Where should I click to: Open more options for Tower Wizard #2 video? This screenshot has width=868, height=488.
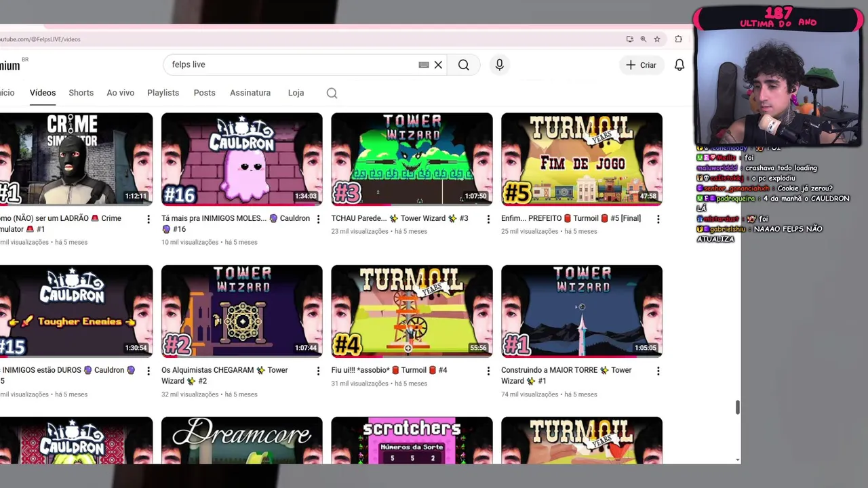point(318,371)
